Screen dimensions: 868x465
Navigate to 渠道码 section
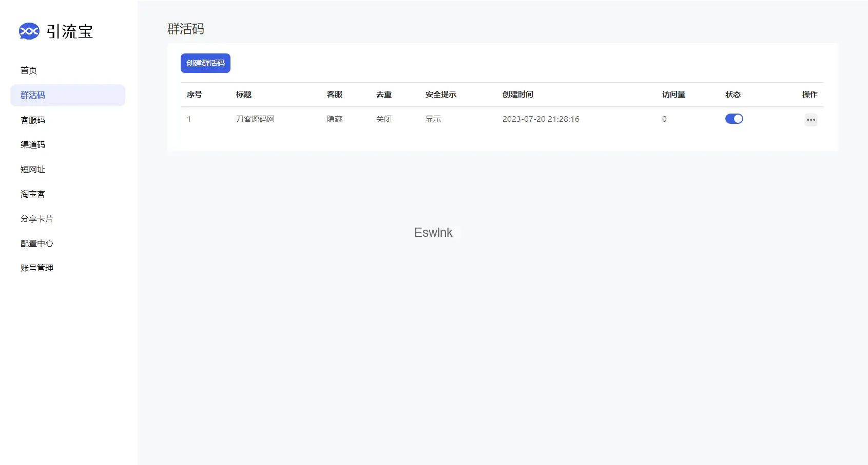33,144
